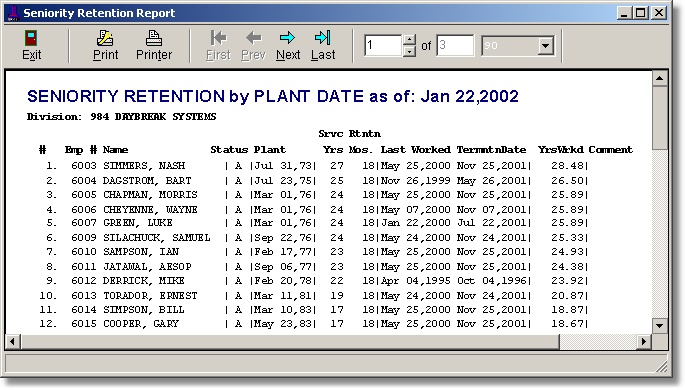This screenshot has height=390, width=685.
Task: Click the Status column header
Action: click(x=229, y=150)
